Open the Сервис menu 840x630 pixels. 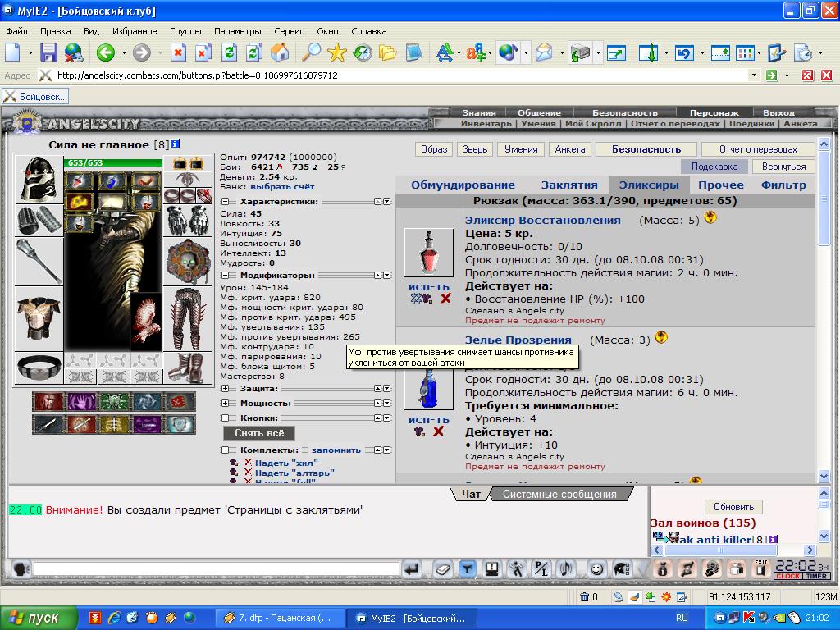point(289,31)
